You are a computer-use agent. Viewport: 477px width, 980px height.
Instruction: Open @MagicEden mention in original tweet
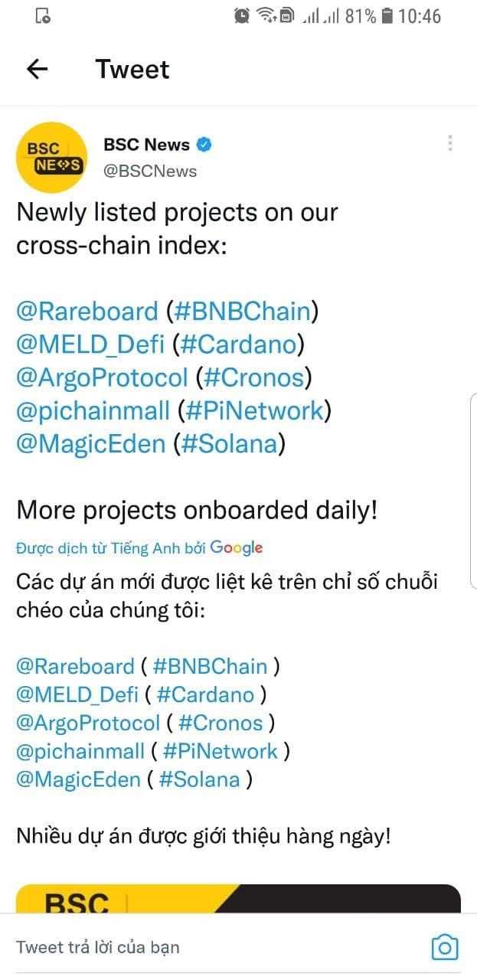point(90,443)
